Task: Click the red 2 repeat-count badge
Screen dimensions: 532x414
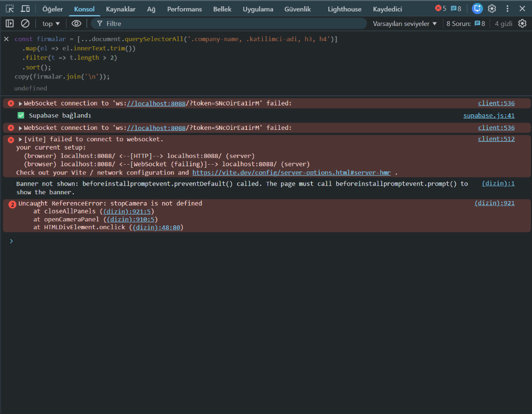Action: tap(12, 204)
